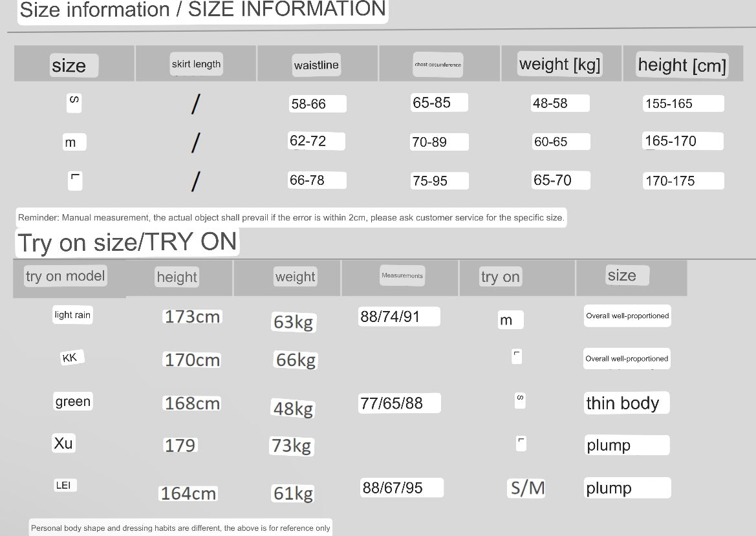This screenshot has height=536, width=756.
Task: Click the personal body shape disclaimer text
Action: click(x=180, y=528)
